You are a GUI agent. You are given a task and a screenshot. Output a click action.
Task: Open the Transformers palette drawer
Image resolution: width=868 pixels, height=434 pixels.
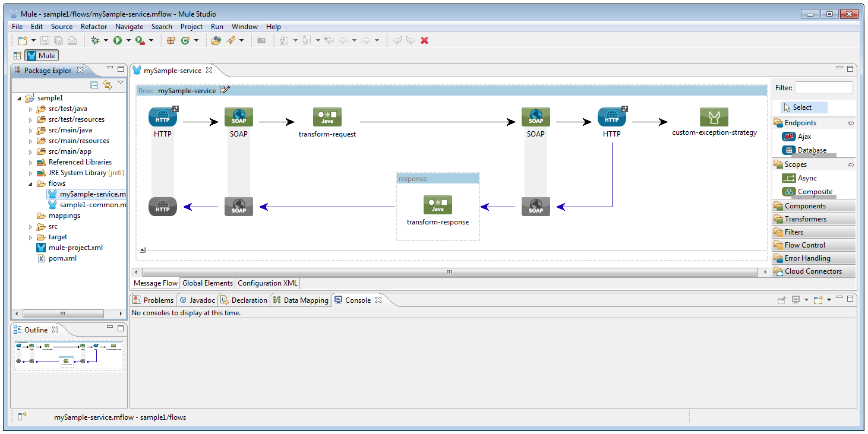tap(813, 219)
